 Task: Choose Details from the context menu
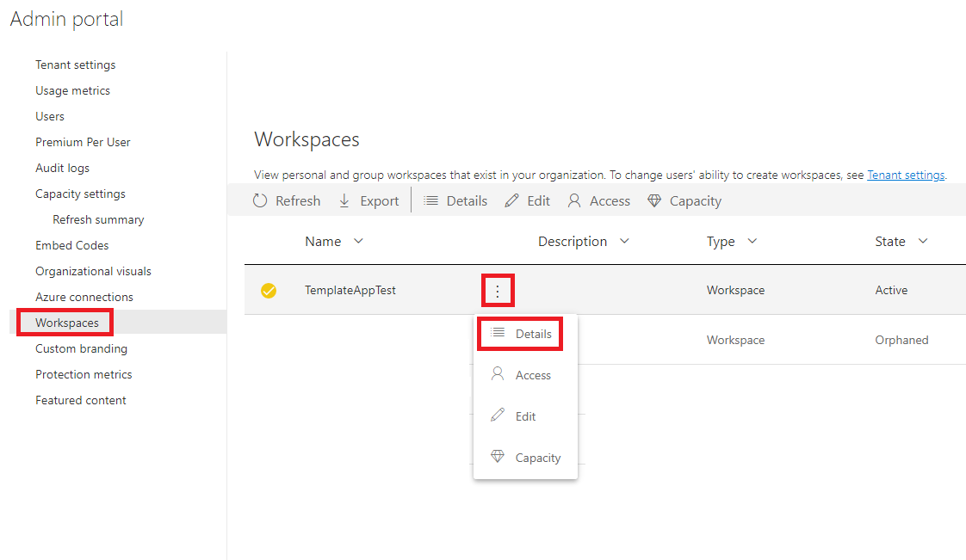[520, 333]
